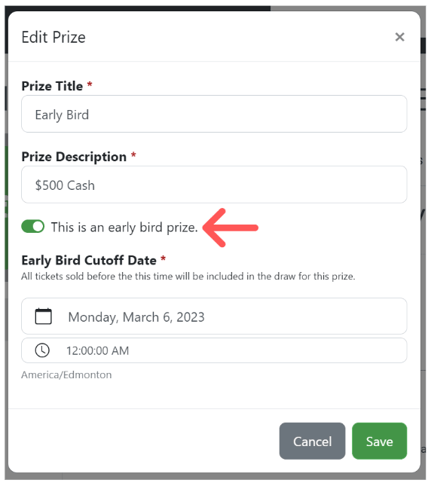
Task: Click the Edit Prize dialog heading
Action: [53, 37]
